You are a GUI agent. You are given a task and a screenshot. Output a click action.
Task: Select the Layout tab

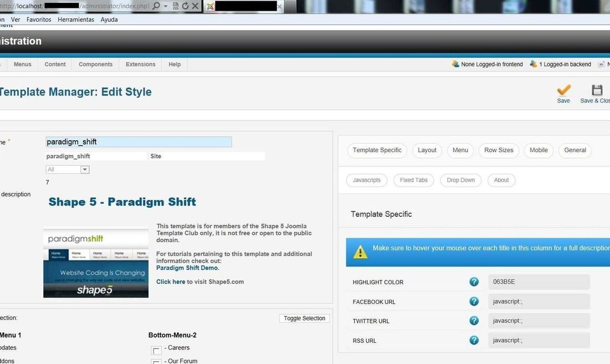coord(427,150)
